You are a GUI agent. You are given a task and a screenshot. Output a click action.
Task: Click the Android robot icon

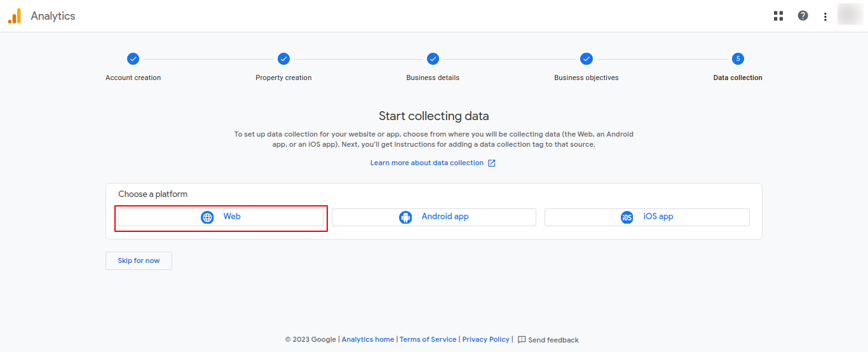pos(405,217)
